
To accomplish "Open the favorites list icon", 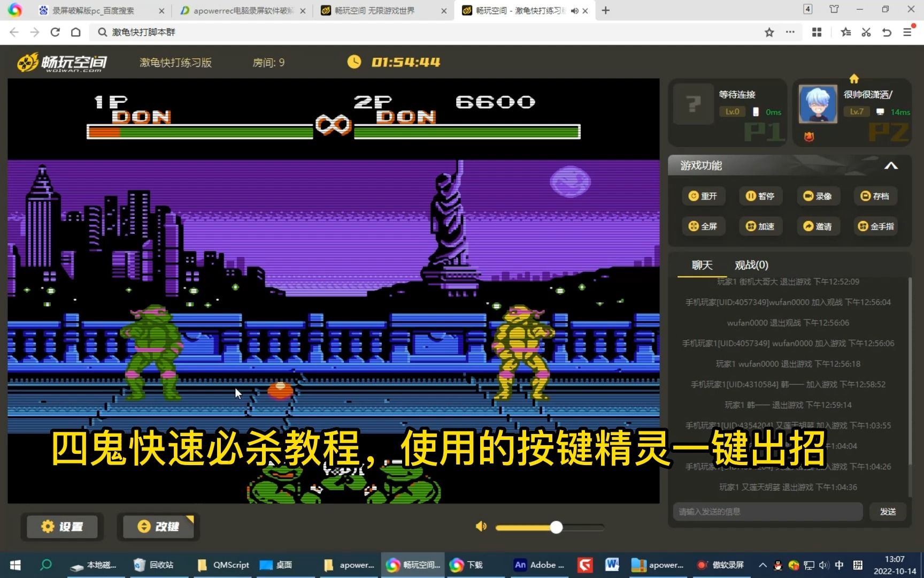I will pos(846,32).
